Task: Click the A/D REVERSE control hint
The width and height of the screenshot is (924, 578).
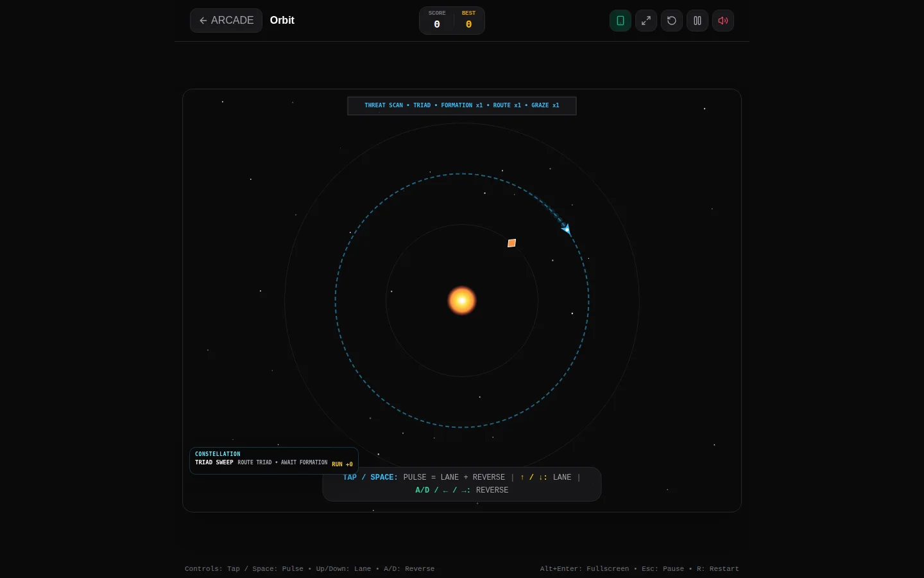Action: point(462,490)
